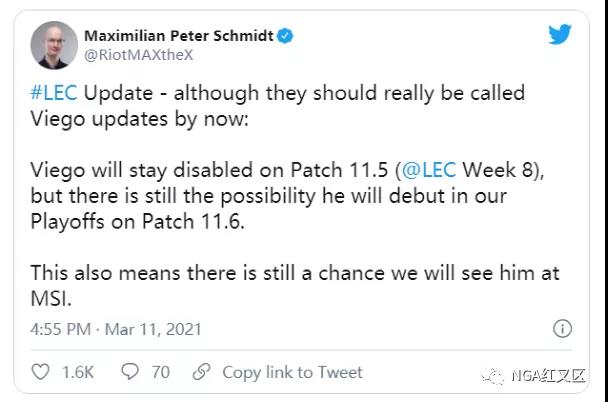Click the sentence mentioning MSI
The width and height of the screenshot is (608, 402).
click(295, 286)
